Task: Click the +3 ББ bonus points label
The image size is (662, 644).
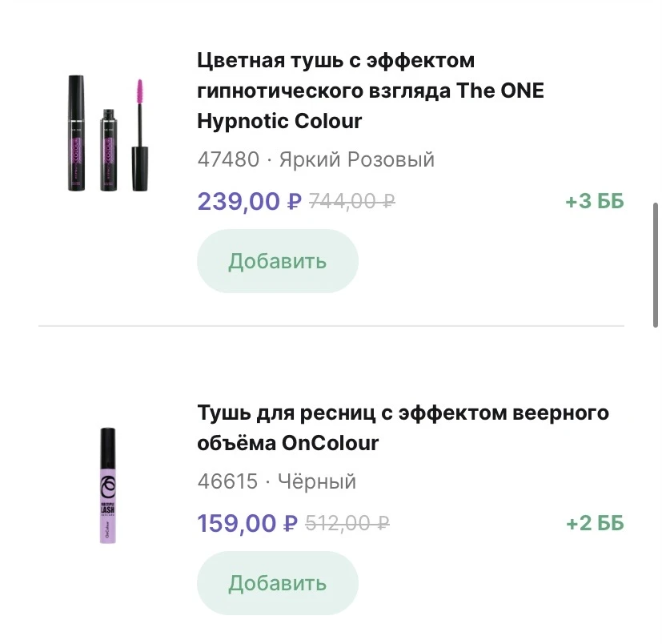Action: pyautogui.click(x=594, y=201)
